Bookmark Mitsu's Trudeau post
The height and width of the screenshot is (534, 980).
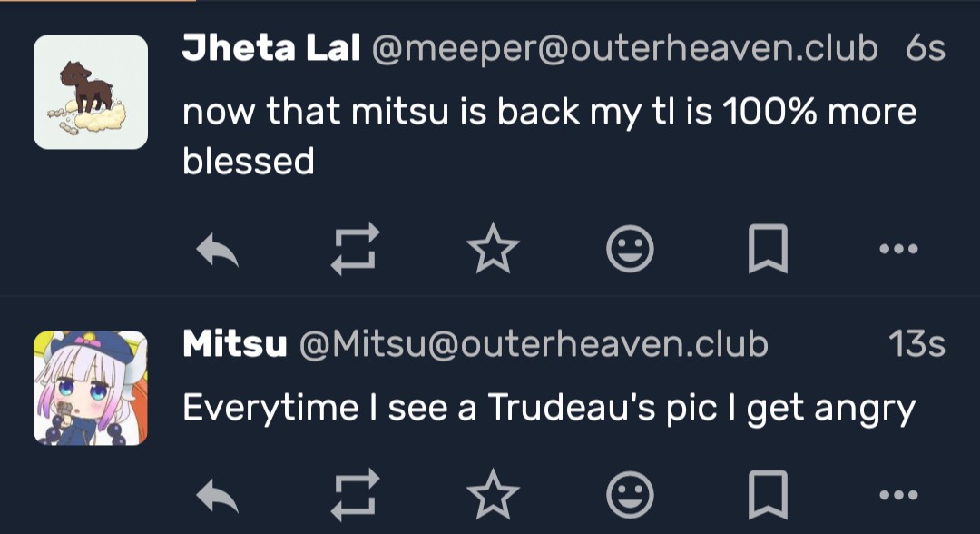point(767,496)
